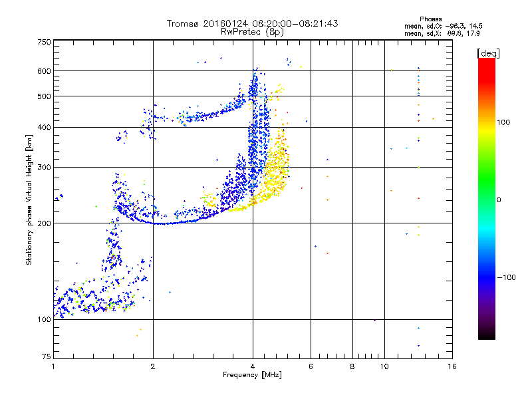The image size is (532, 399).
Task: Click the x-axis tick label '1'
Action: point(53,366)
